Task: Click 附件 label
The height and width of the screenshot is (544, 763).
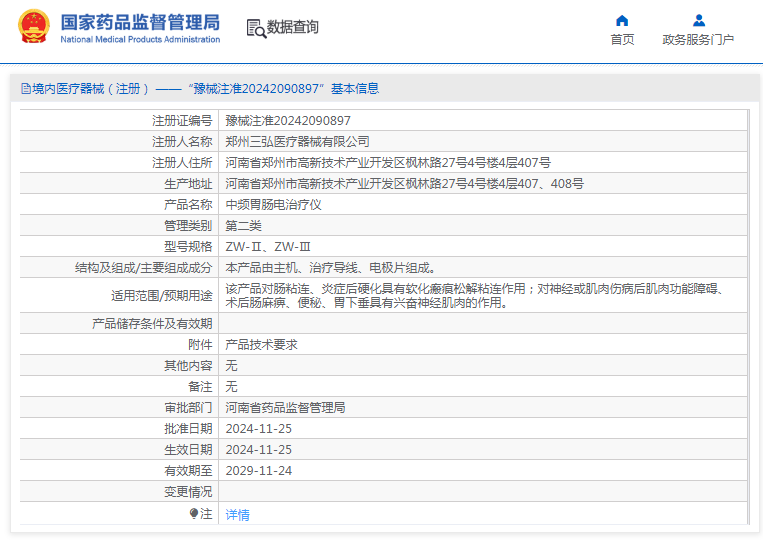Action: tap(200, 345)
